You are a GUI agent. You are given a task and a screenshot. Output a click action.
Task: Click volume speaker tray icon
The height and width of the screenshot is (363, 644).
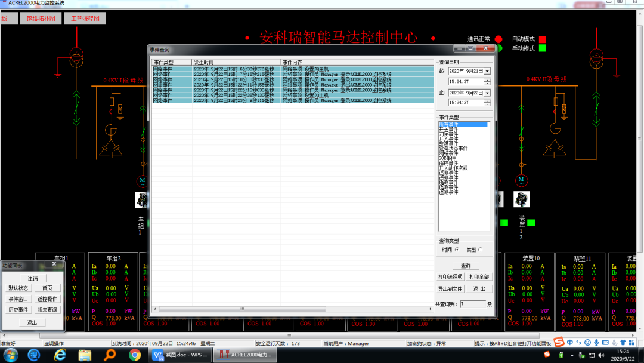tap(601, 355)
